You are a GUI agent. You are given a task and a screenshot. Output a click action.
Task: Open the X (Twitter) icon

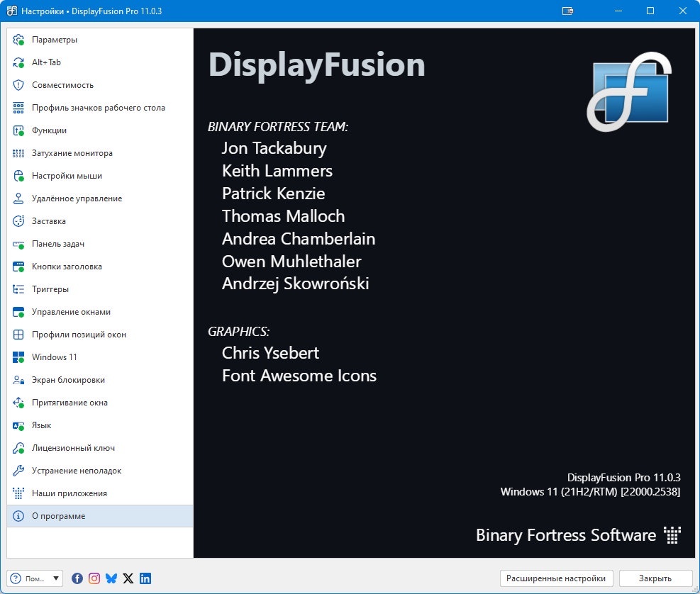[128, 578]
